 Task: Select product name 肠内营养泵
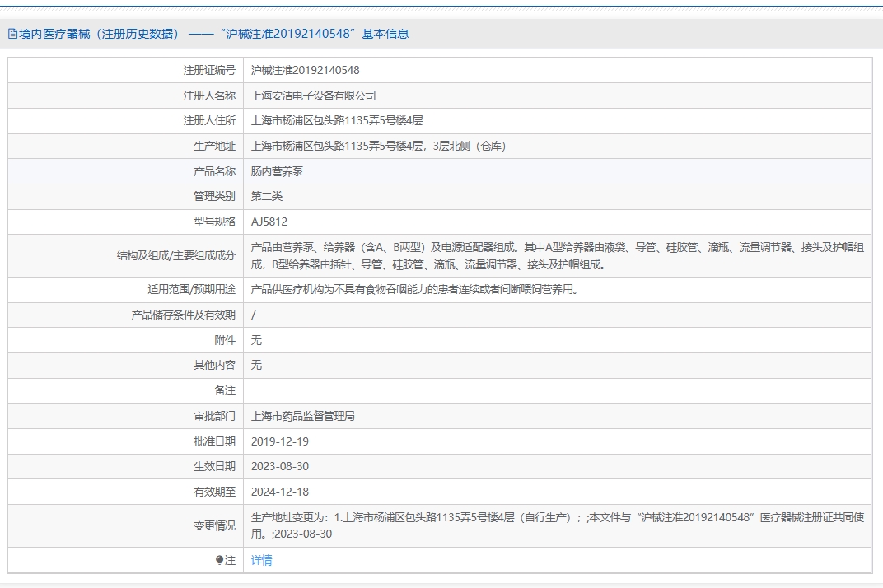[x=277, y=172]
